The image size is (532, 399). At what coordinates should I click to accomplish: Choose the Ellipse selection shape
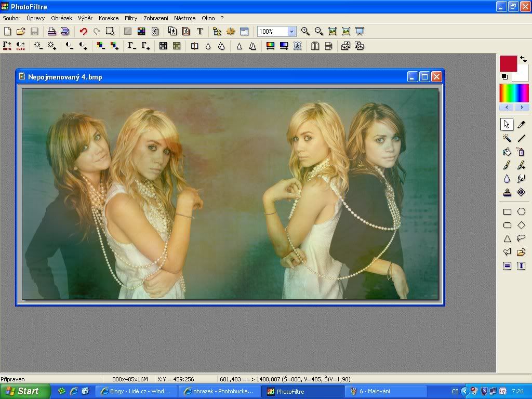(x=521, y=211)
